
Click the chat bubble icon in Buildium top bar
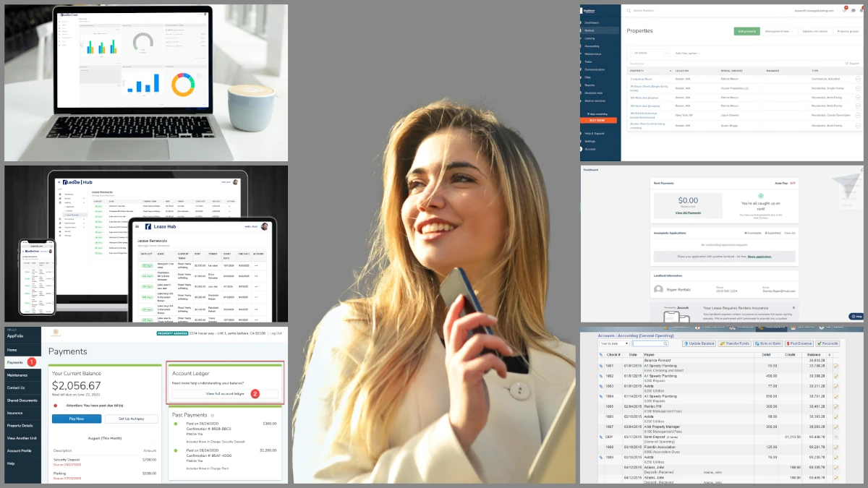(x=854, y=11)
